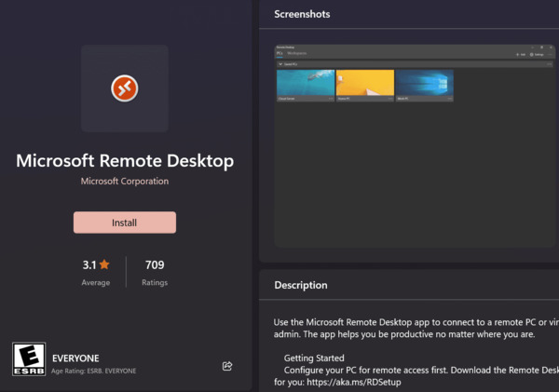Click the EVERYONE rating label
559x392 pixels.
point(75,358)
